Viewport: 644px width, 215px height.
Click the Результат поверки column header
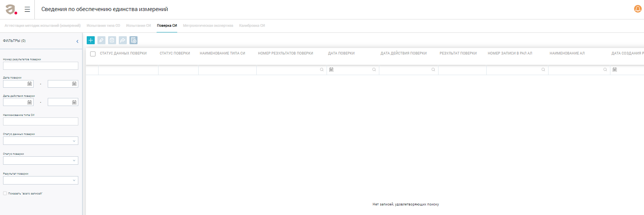(458, 53)
